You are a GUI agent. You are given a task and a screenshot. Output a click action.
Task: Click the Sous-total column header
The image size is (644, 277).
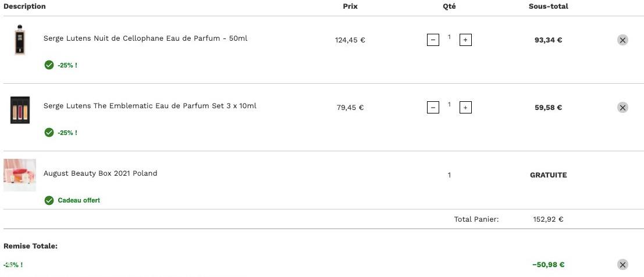(x=549, y=6)
